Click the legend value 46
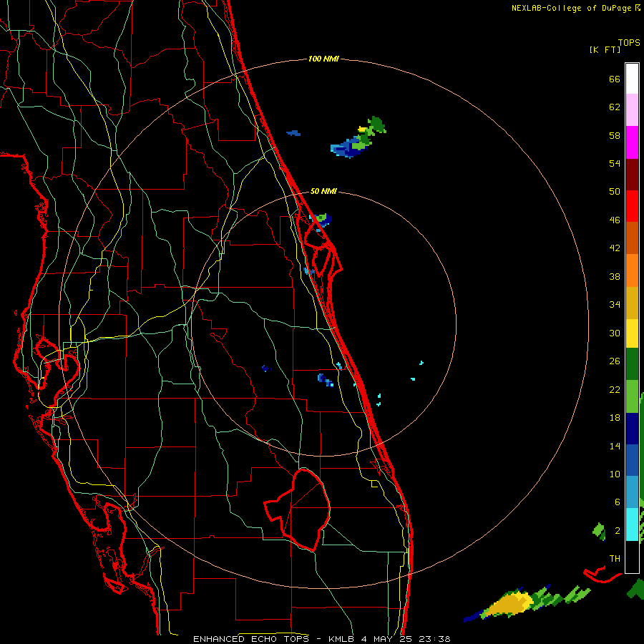 (x=615, y=220)
